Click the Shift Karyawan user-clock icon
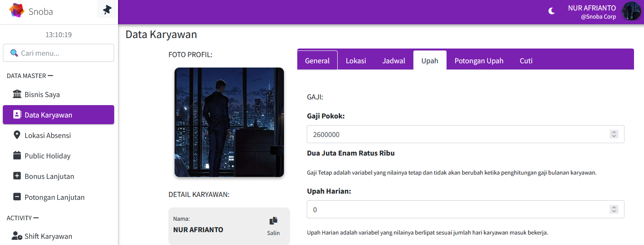The height and width of the screenshot is (245, 644). pyautogui.click(x=17, y=236)
